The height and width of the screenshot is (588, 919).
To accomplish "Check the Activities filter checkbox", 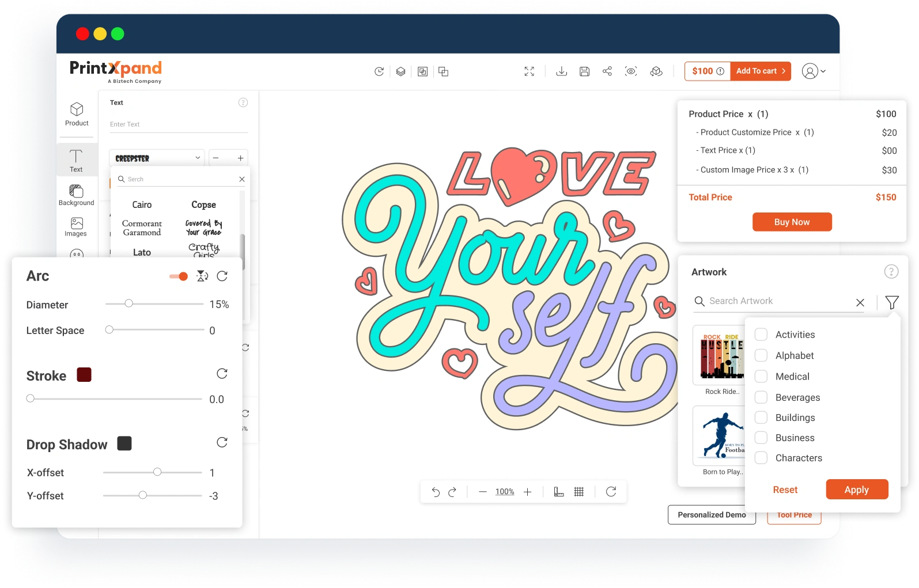I will (x=761, y=335).
